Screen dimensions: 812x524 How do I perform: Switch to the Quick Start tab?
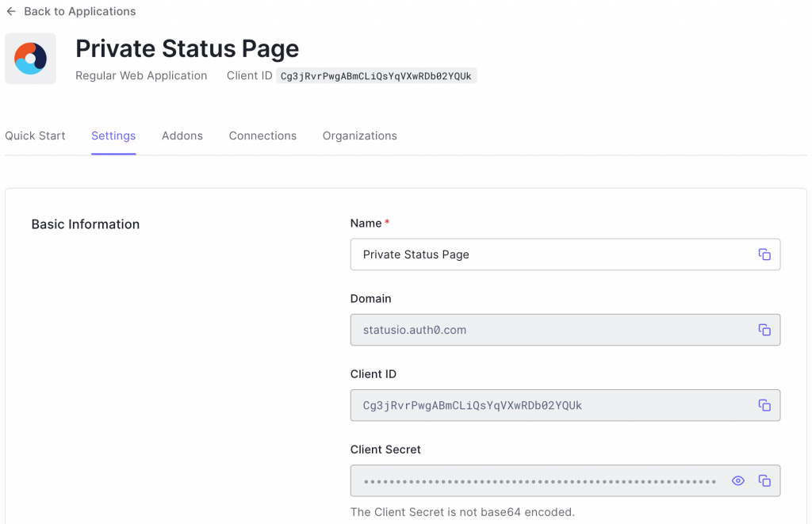pos(35,136)
